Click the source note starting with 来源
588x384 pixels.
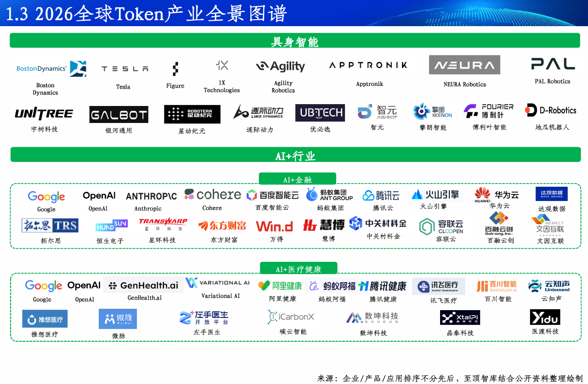[x=450, y=378]
